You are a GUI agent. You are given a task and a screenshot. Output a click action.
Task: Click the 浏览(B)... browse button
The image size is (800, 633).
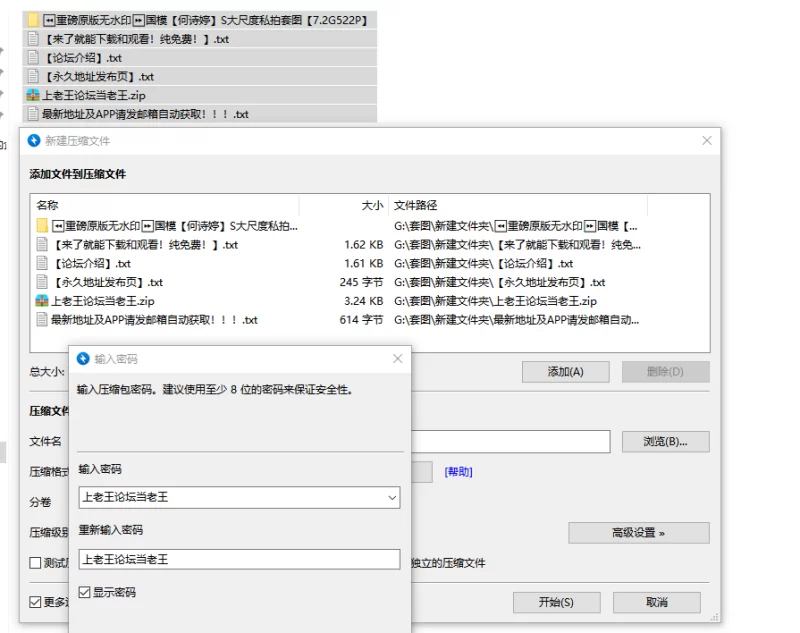[665, 442]
